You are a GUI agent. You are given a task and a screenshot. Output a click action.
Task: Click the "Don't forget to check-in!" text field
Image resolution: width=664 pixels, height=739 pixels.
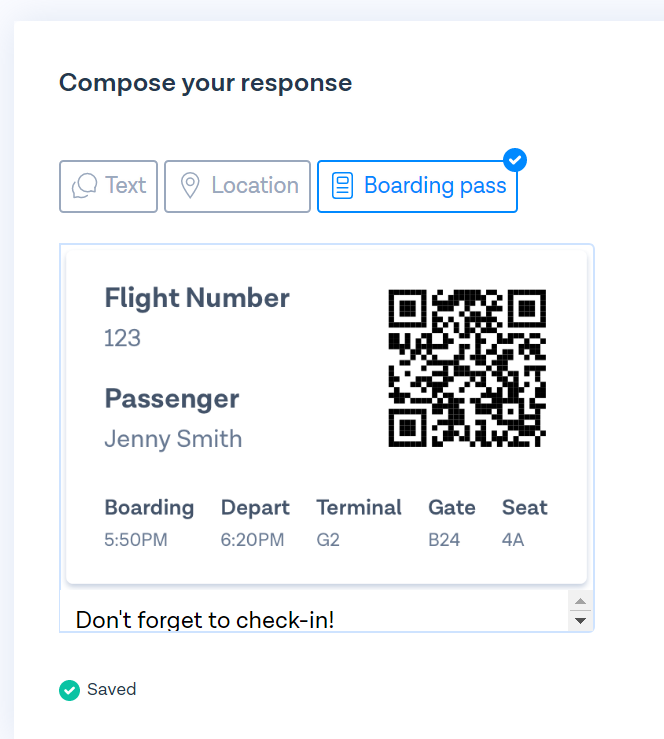(x=314, y=611)
